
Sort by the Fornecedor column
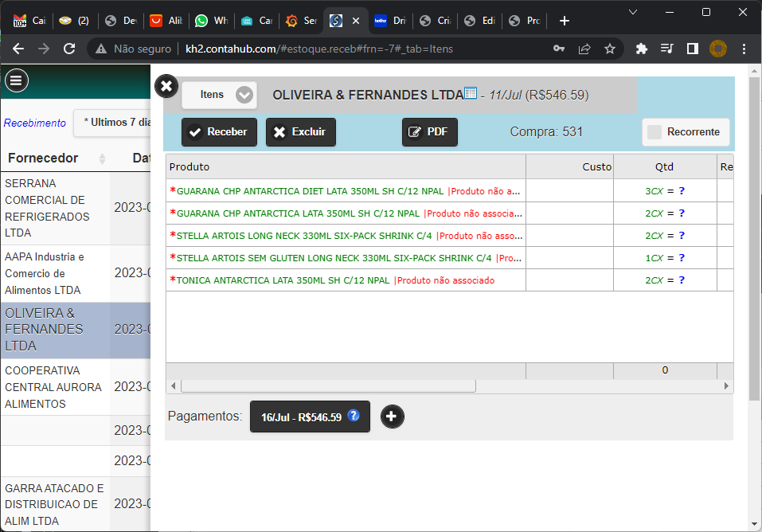click(x=56, y=158)
